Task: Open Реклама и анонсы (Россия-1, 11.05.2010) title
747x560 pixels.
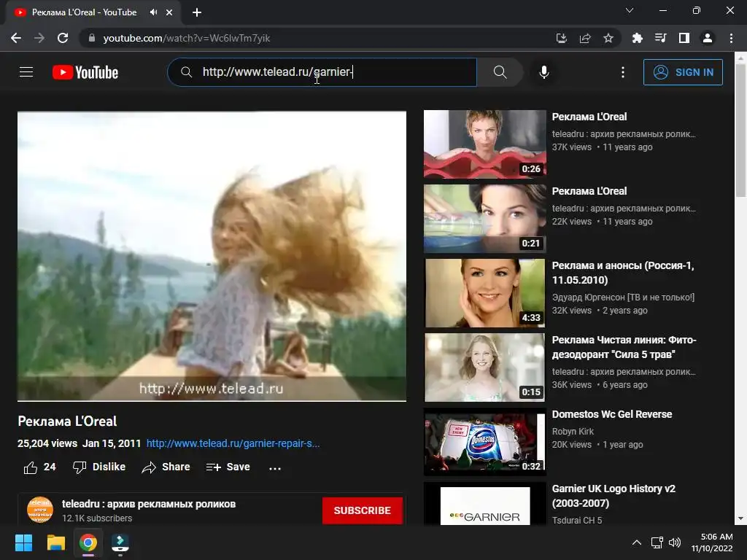Action: click(x=623, y=273)
